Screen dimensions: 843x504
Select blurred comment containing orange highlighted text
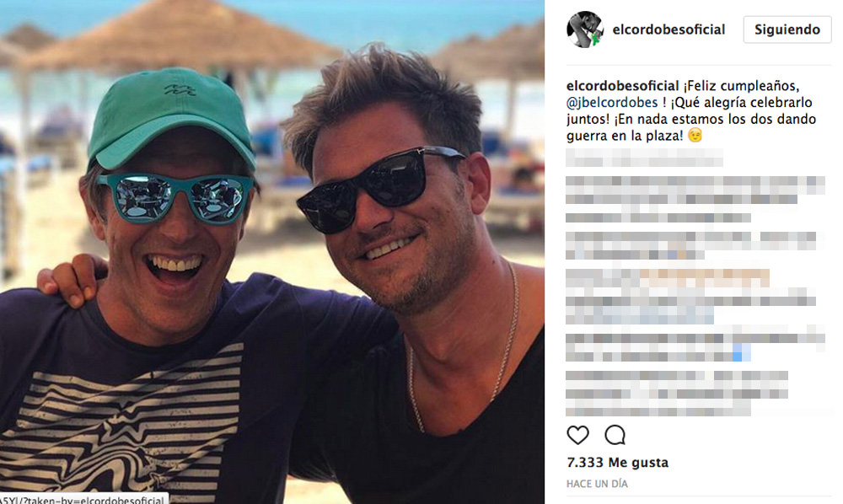tap(691, 297)
